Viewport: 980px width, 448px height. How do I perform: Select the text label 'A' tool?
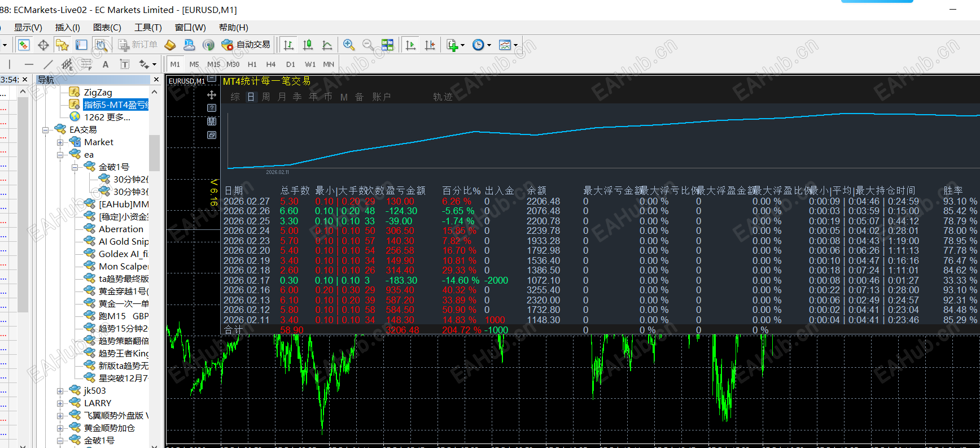(106, 64)
